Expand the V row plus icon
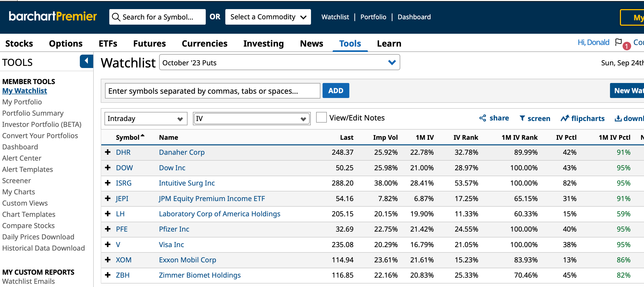644x287 pixels. coord(108,244)
